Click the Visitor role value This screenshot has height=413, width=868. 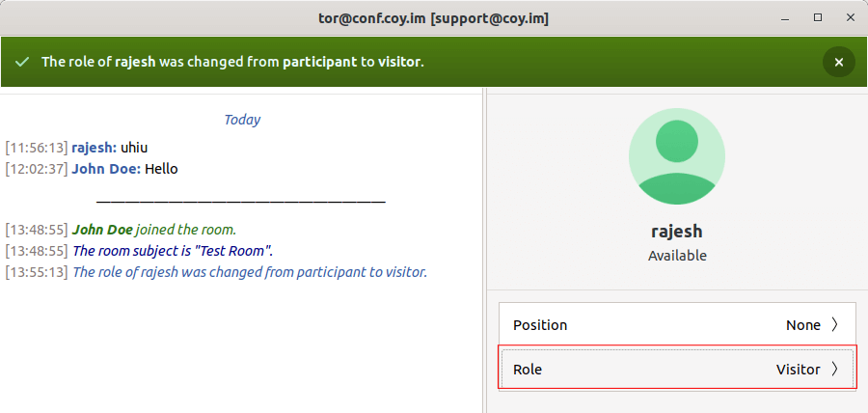point(798,370)
